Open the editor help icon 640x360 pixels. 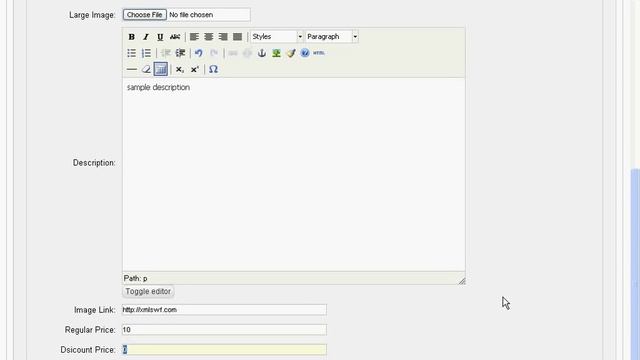tap(305, 53)
